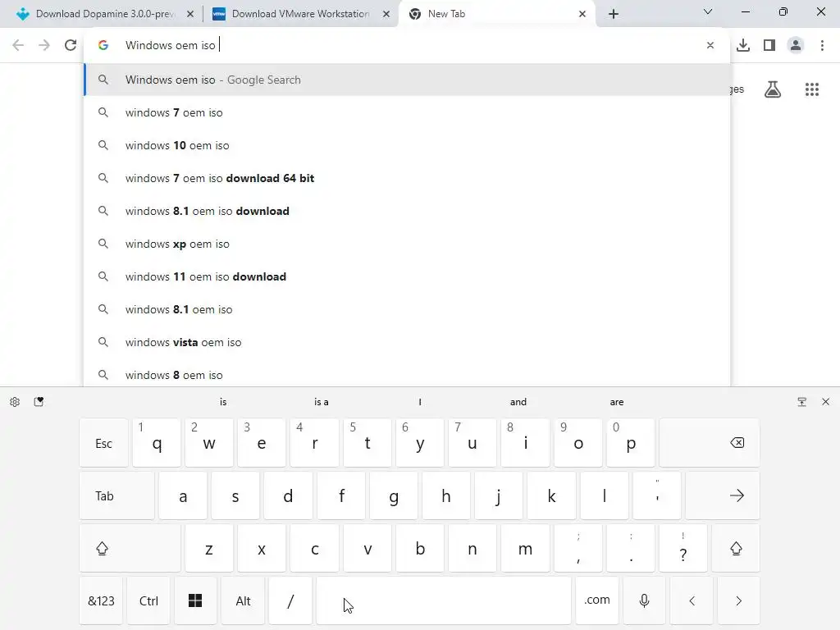Pick the 'and' word prediction
Viewport: 840px width, 630px height.
[x=518, y=402]
